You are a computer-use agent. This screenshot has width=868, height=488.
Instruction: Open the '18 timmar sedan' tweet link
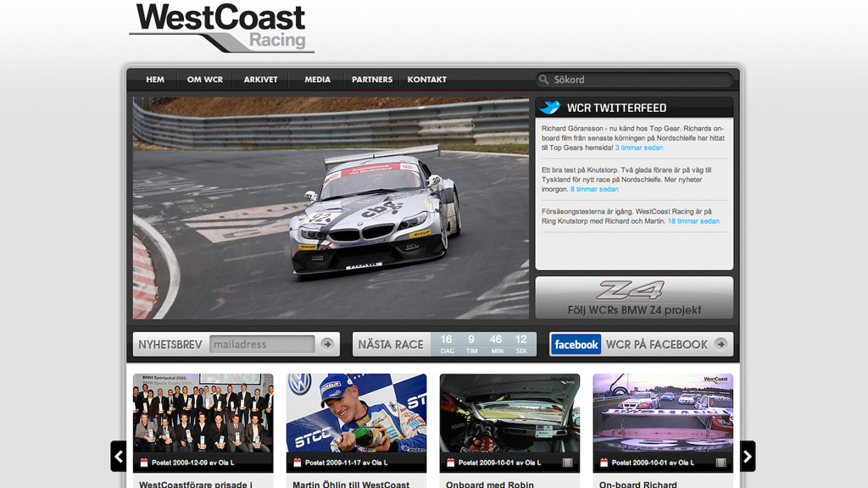[693, 221]
